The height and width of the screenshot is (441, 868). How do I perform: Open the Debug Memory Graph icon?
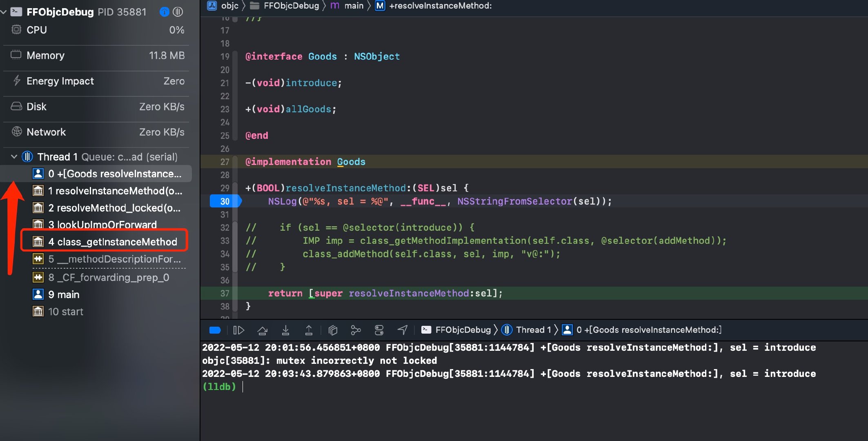[x=356, y=330]
